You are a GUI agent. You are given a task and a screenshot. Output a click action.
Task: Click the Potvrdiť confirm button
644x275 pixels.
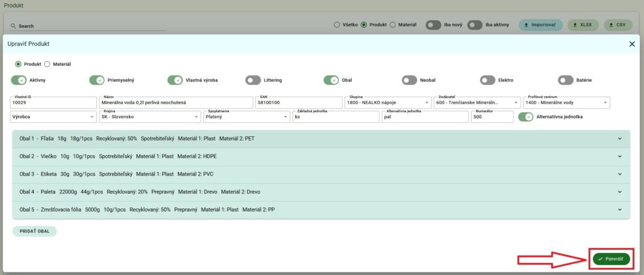611,259
